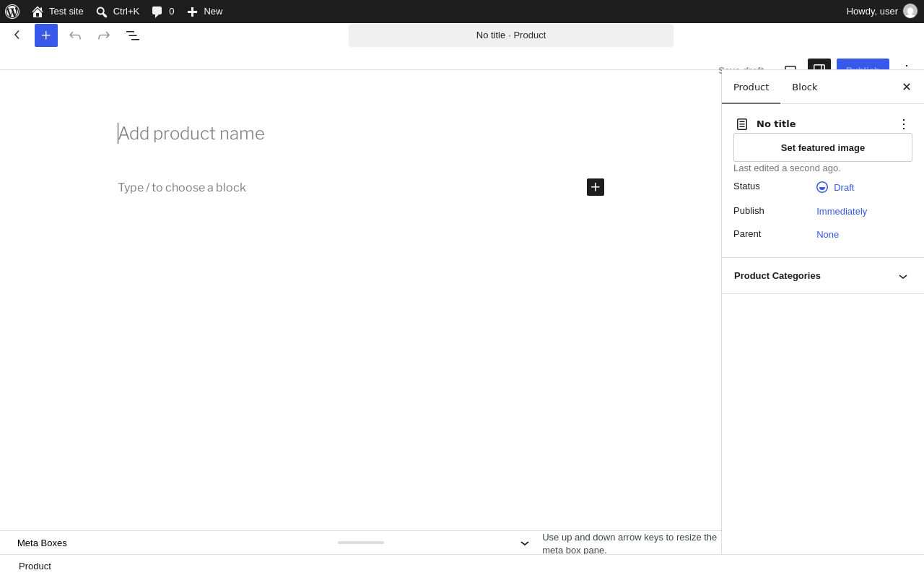Go back using the top-left arrow
This screenshot has height=578, width=924.
coord(17,35)
